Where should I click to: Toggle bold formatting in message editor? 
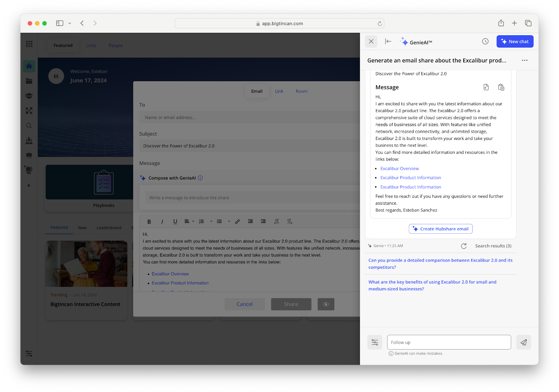pyautogui.click(x=149, y=222)
